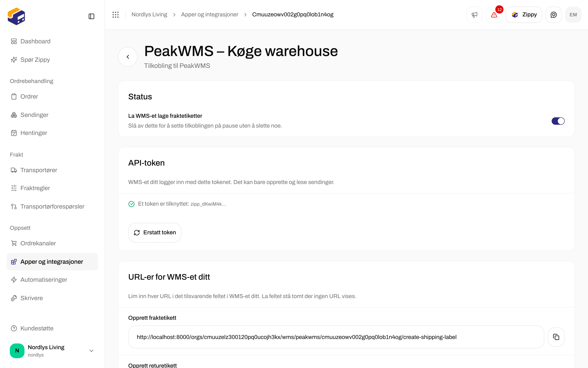The width and height of the screenshot is (588, 368).
Task: Click the Opprett fraktetikett label
Action: (152, 318)
